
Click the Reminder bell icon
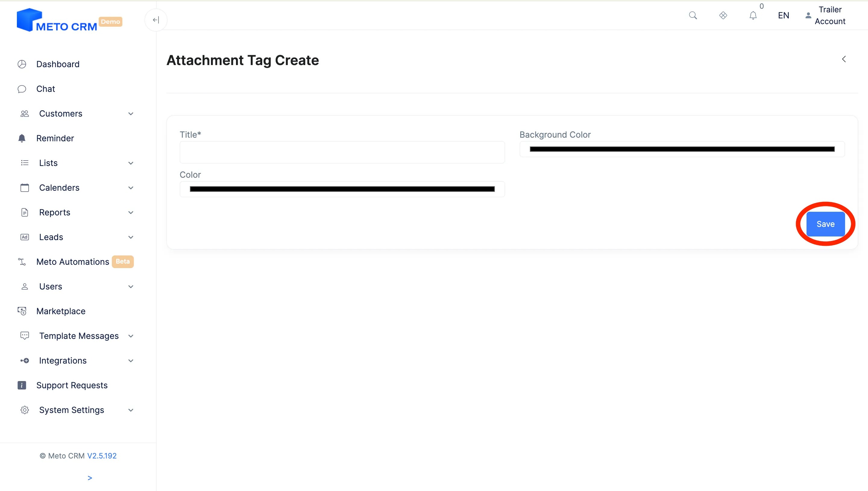[x=22, y=138]
